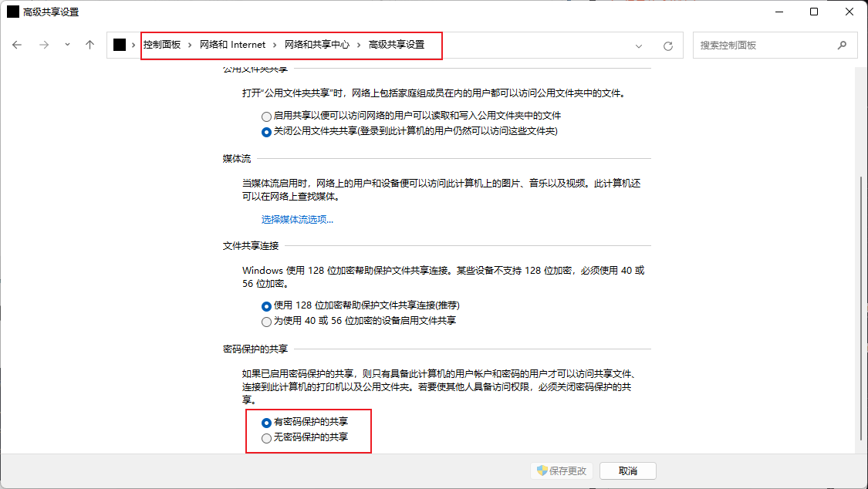Expand chevron before 控制面板 breadcrumb
Screen dimensions: 868x489
[x=133, y=45]
